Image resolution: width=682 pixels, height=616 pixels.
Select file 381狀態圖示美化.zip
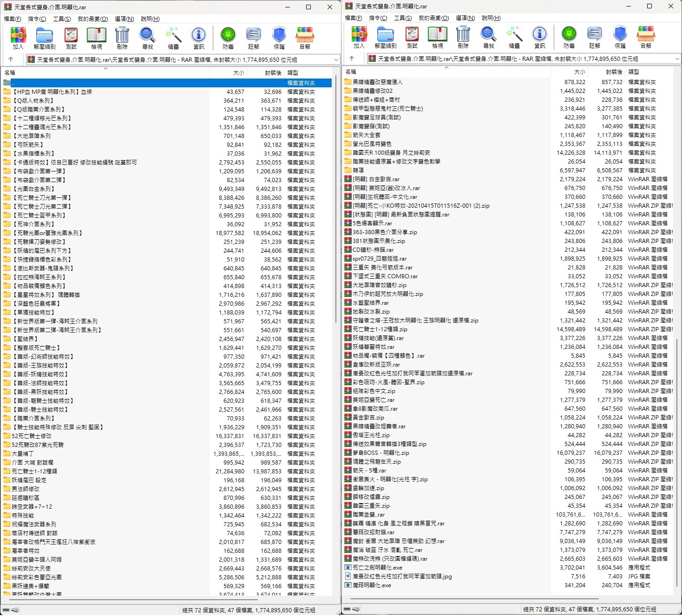(x=508, y=241)
